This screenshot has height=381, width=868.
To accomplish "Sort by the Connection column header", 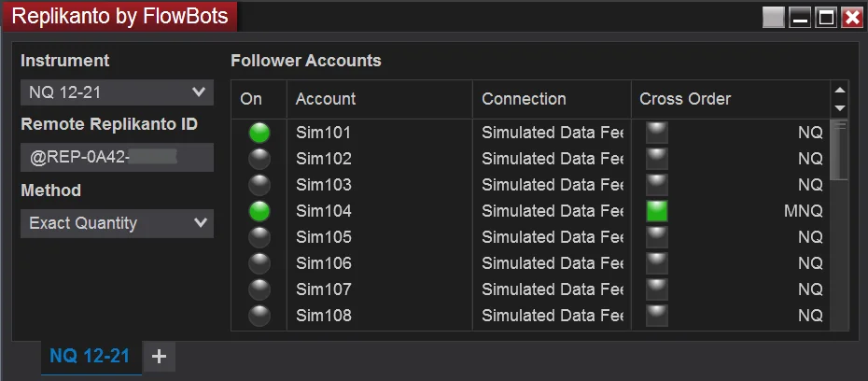I will (x=524, y=99).
